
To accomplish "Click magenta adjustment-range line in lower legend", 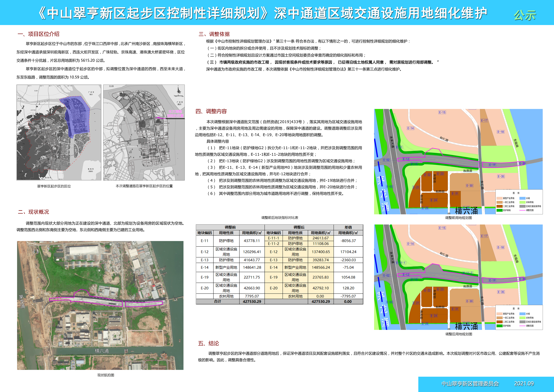I will (522, 326).
